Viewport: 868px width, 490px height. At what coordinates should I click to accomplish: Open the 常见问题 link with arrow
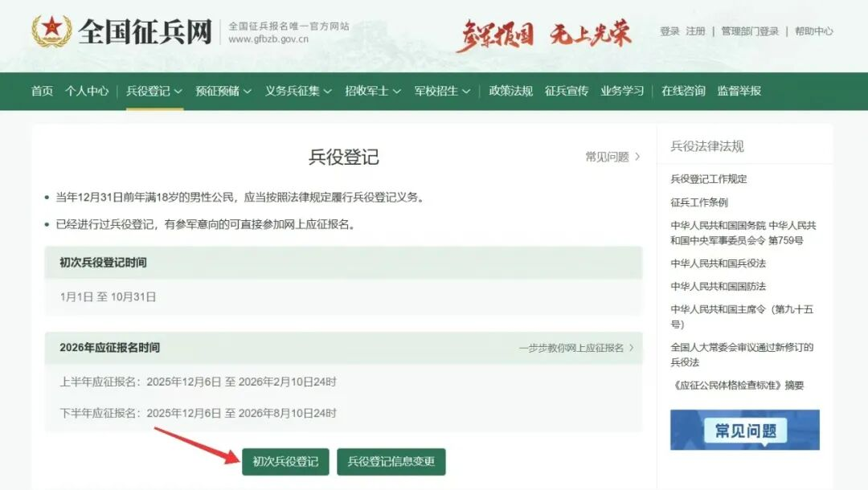click(x=612, y=157)
